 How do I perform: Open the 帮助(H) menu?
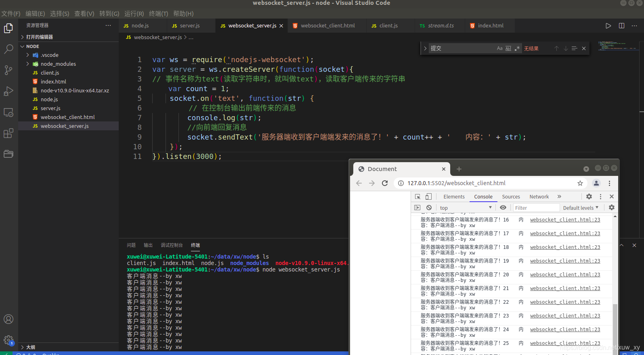pos(183,14)
